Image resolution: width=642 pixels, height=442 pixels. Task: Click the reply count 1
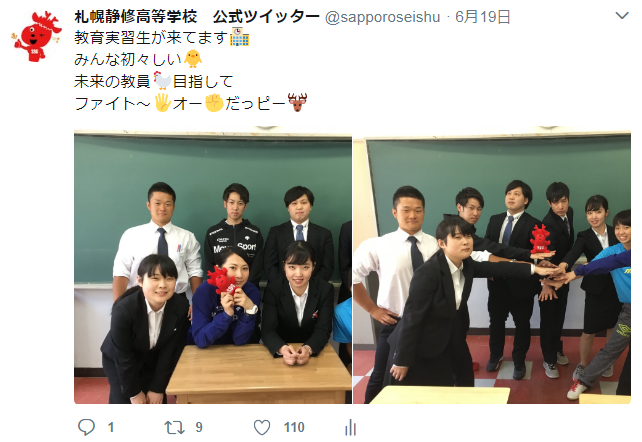click(111, 428)
